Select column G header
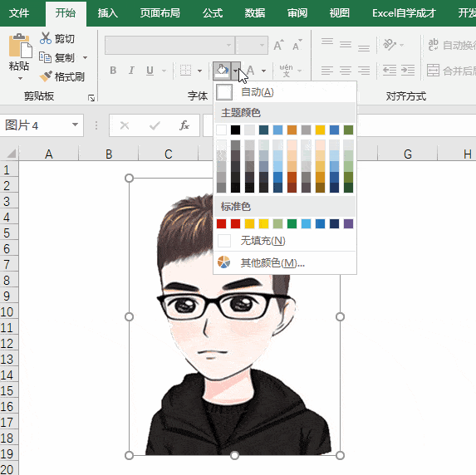 (407, 154)
